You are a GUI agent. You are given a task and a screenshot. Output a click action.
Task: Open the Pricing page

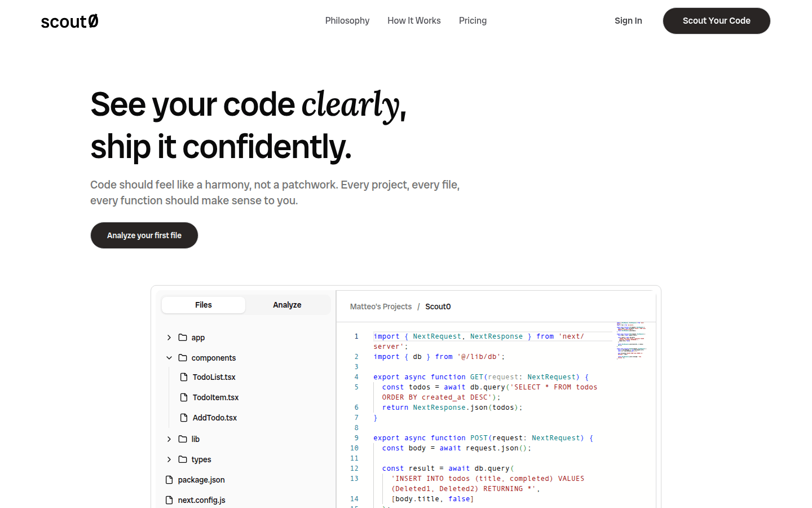pyautogui.click(x=473, y=21)
